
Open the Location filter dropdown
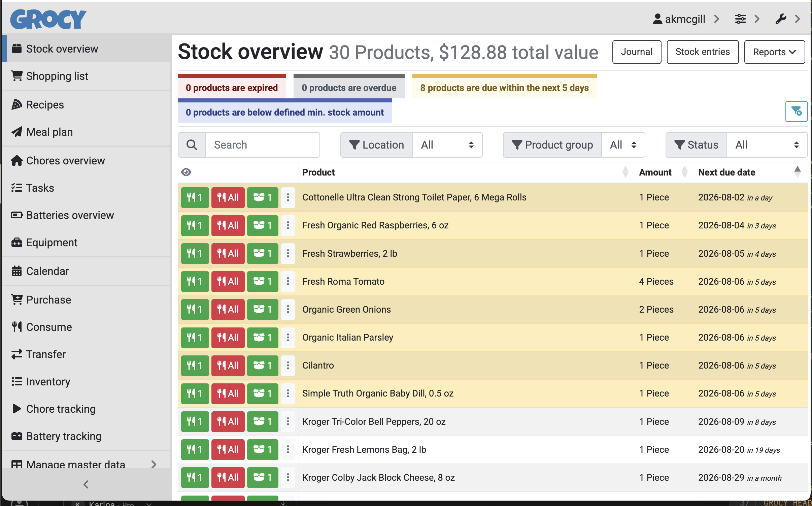pos(447,145)
